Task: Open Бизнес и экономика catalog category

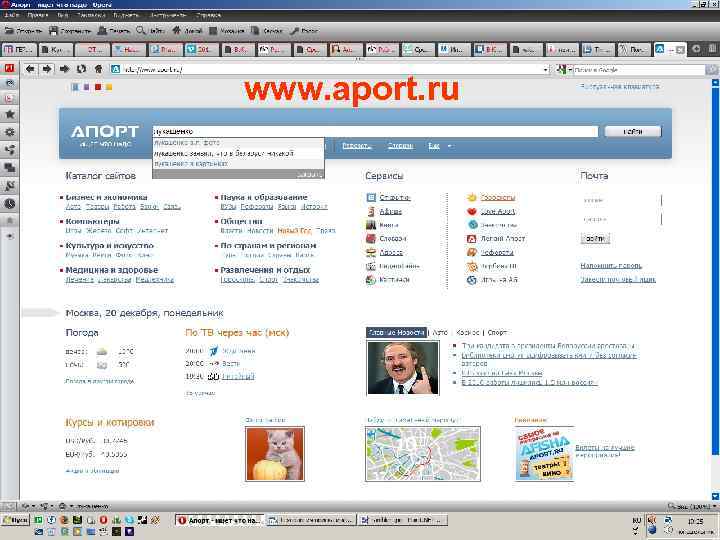Action: [106, 197]
